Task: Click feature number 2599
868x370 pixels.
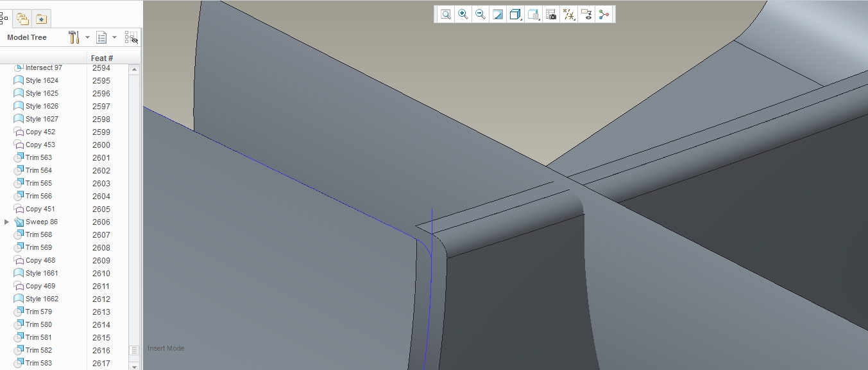Action: click(x=101, y=132)
